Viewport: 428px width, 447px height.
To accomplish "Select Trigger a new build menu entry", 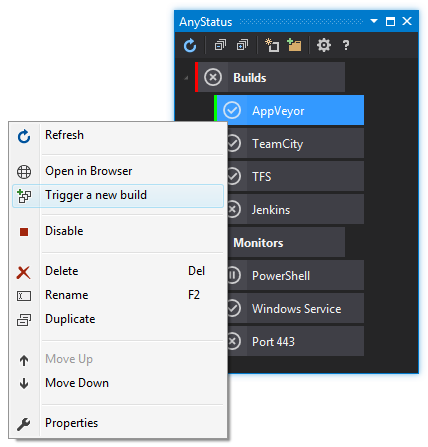I will 118,196.
